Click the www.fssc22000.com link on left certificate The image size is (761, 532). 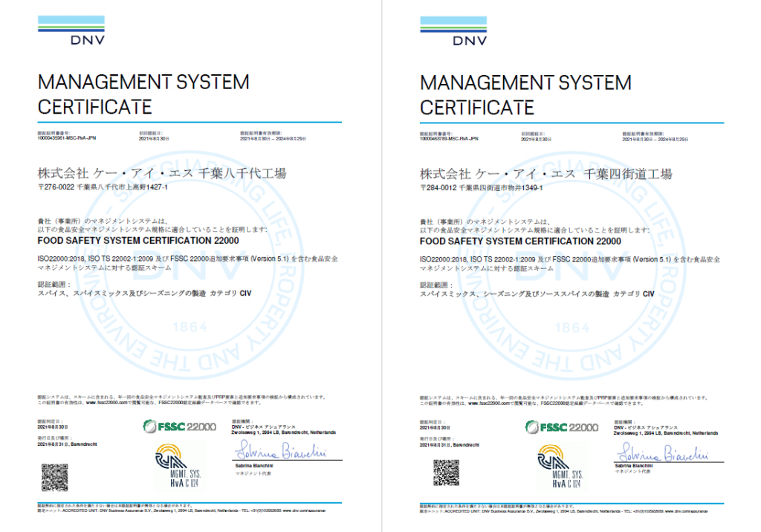[106, 403]
